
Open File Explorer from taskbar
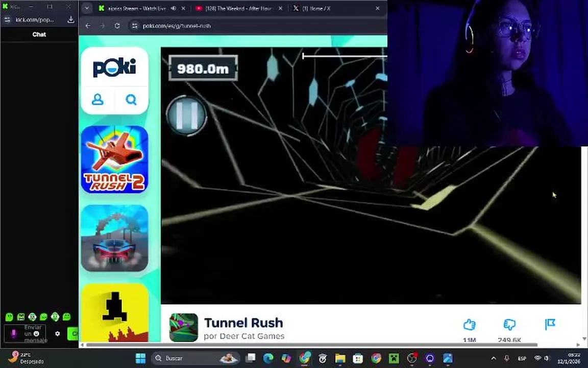tap(340, 358)
